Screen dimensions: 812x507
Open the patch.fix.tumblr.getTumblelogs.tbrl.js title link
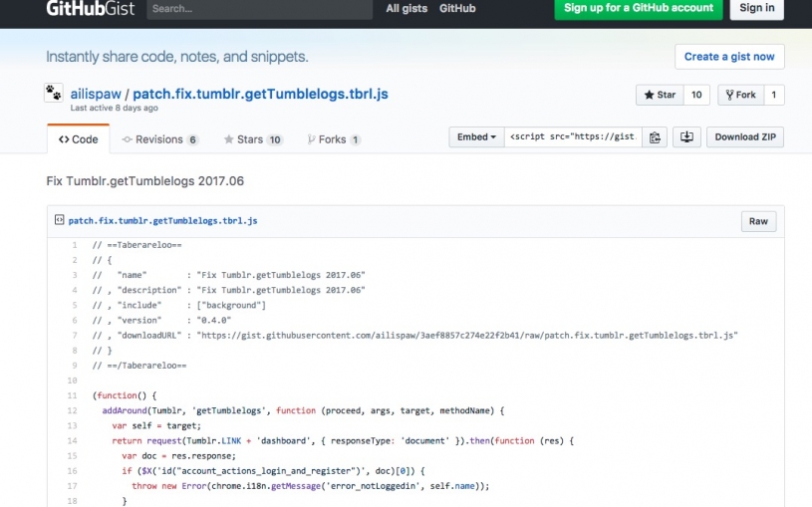260,94
